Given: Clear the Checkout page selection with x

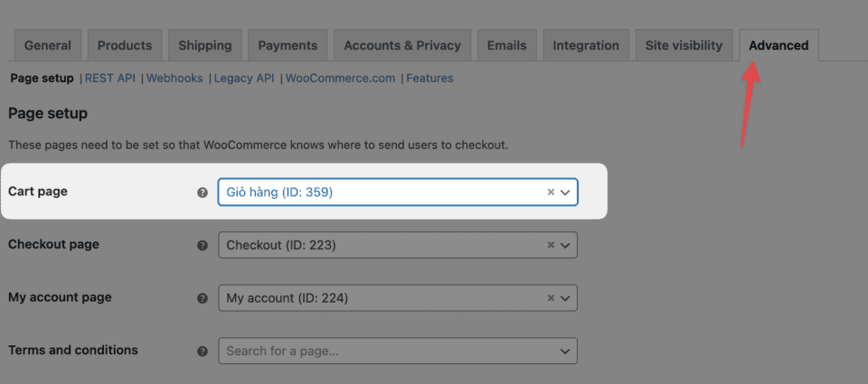Looking at the screenshot, I should click(x=551, y=246).
